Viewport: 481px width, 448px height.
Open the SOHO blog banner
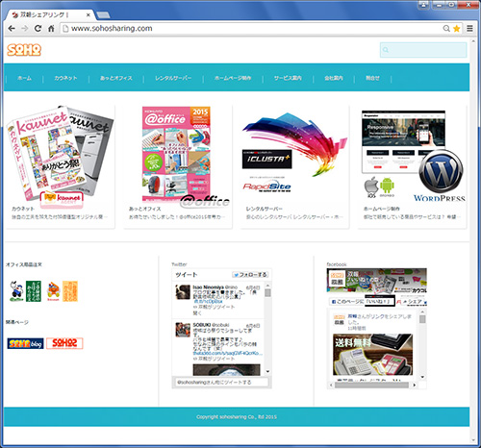[x=25, y=343]
